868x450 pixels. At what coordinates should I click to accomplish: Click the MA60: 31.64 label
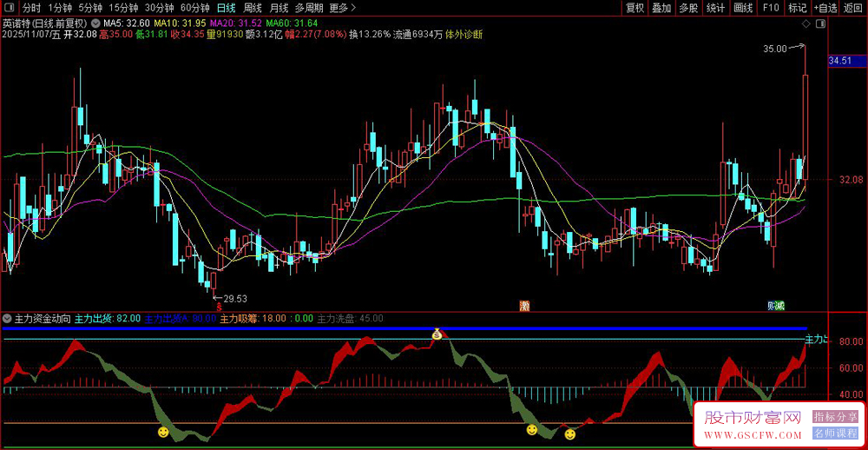[x=292, y=23]
